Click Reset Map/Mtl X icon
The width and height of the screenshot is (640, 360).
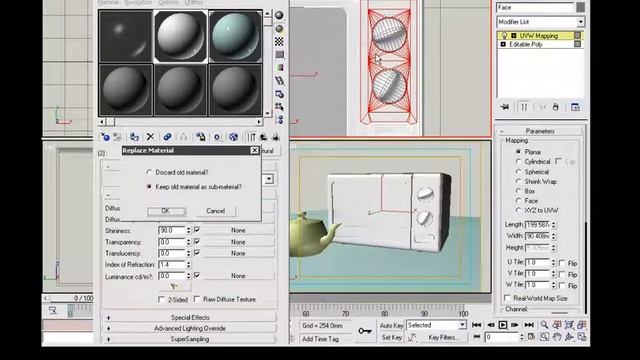[150, 137]
